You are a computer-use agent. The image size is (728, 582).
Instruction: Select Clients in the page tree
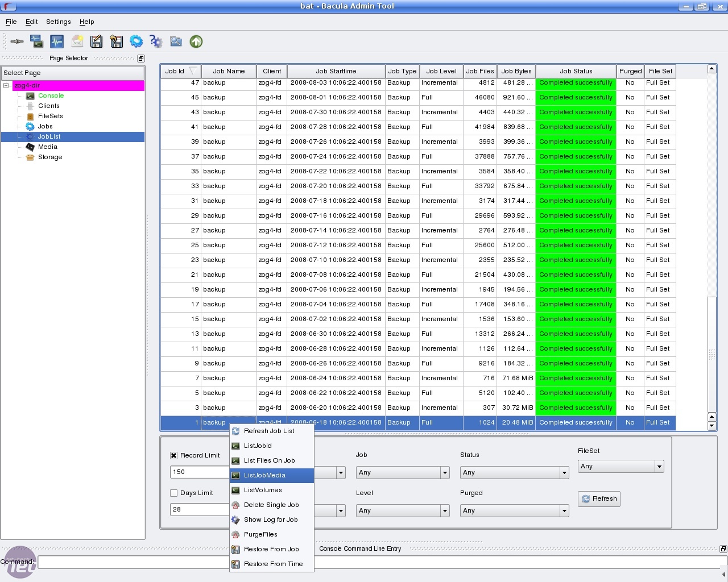click(x=49, y=106)
